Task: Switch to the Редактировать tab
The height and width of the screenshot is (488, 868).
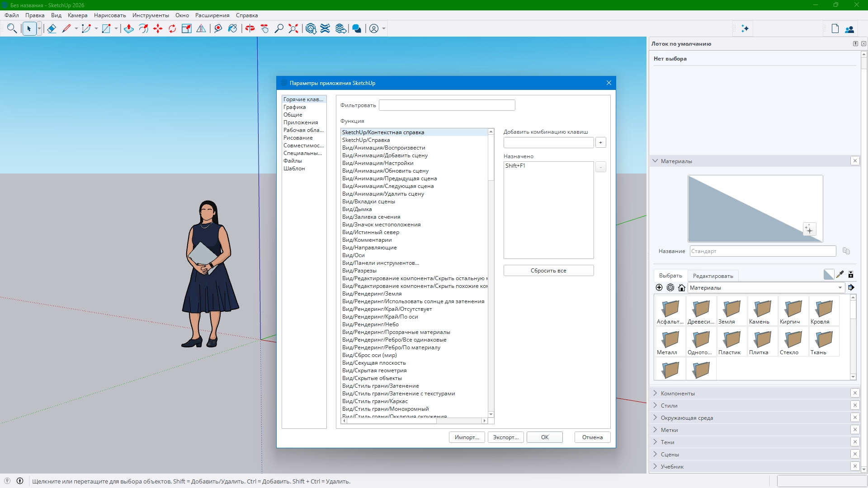Action: [x=712, y=276]
